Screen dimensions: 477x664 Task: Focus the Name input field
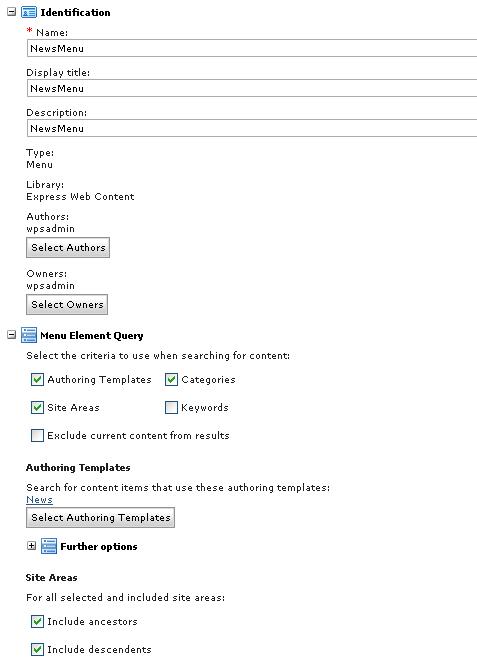(252, 48)
